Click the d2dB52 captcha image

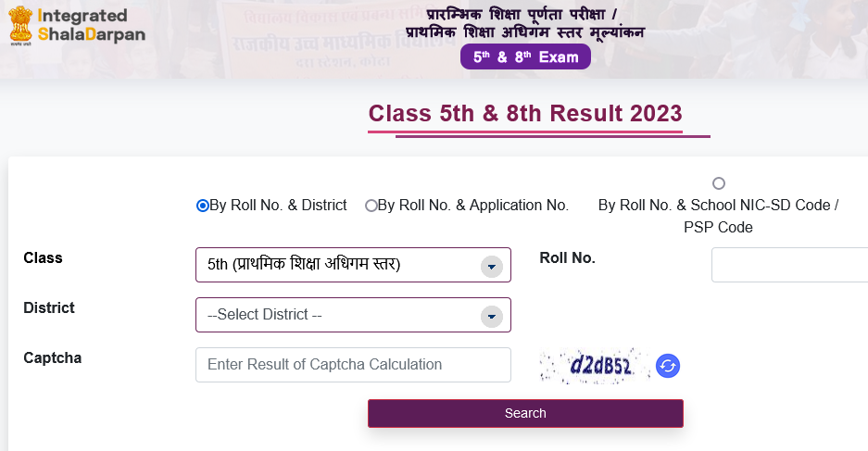click(x=595, y=366)
